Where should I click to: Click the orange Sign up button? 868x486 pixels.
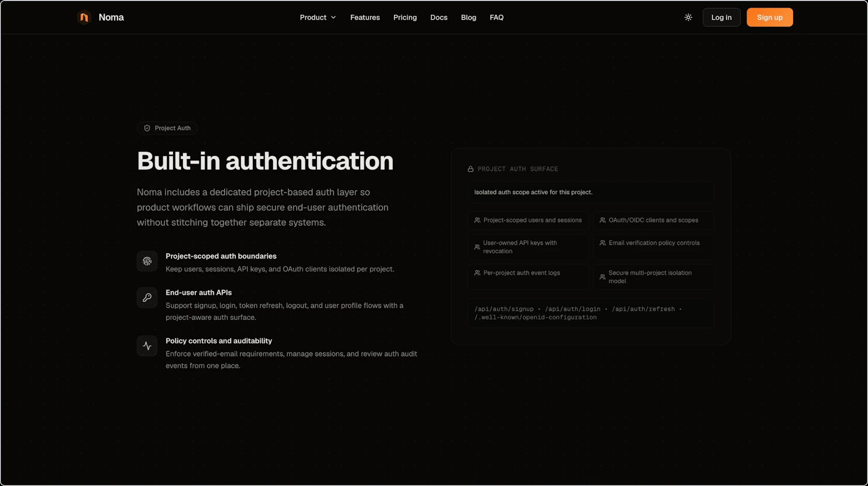(x=770, y=17)
